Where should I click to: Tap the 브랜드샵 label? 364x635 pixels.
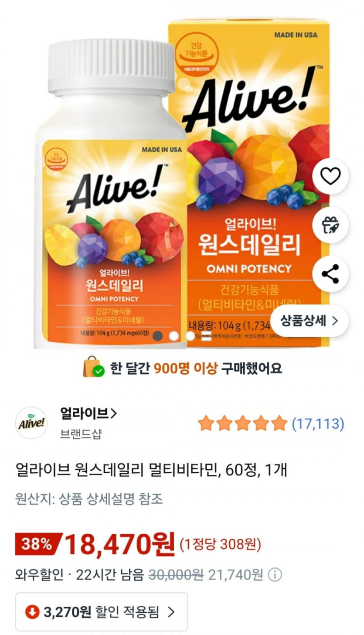80,434
